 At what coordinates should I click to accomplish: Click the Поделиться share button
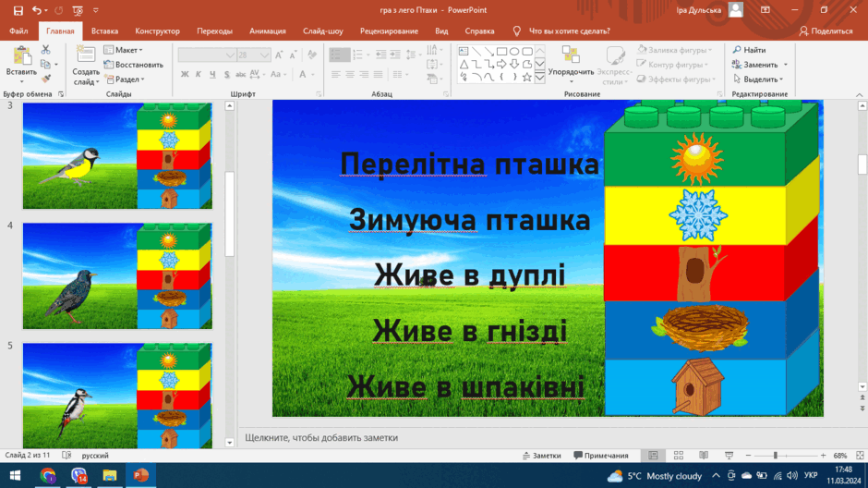(826, 31)
